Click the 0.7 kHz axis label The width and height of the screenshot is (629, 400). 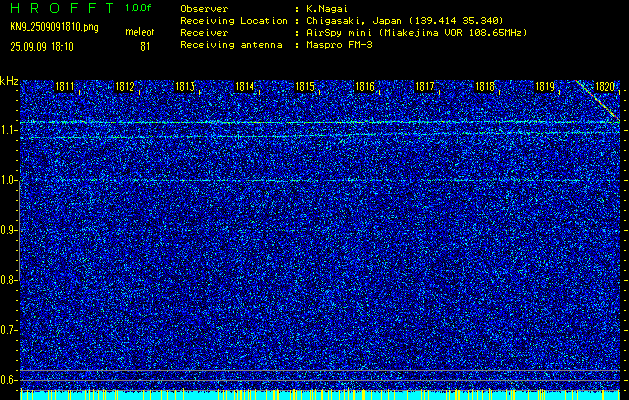pyautogui.click(x=8, y=330)
